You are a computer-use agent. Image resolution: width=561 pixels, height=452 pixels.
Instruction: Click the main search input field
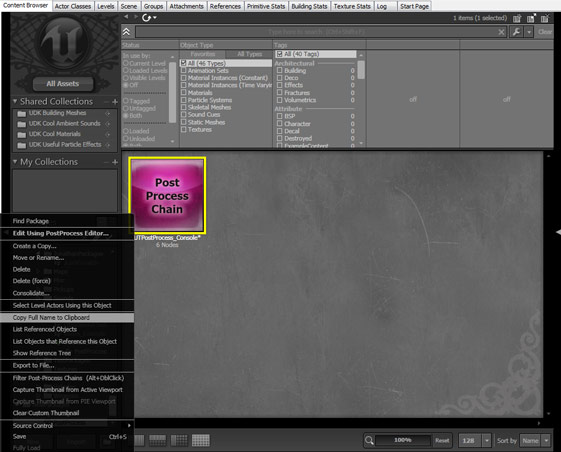pyautogui.click(x=316, y=32)
